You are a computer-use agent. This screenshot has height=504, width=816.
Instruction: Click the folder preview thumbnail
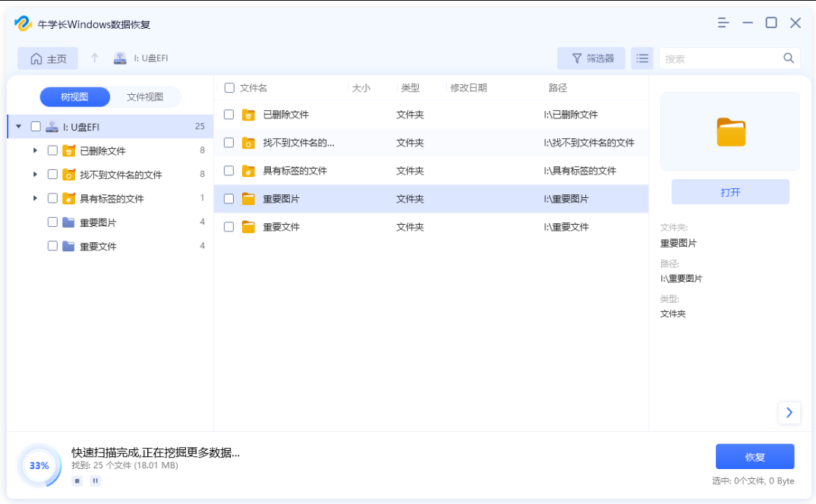click(730, 131)
